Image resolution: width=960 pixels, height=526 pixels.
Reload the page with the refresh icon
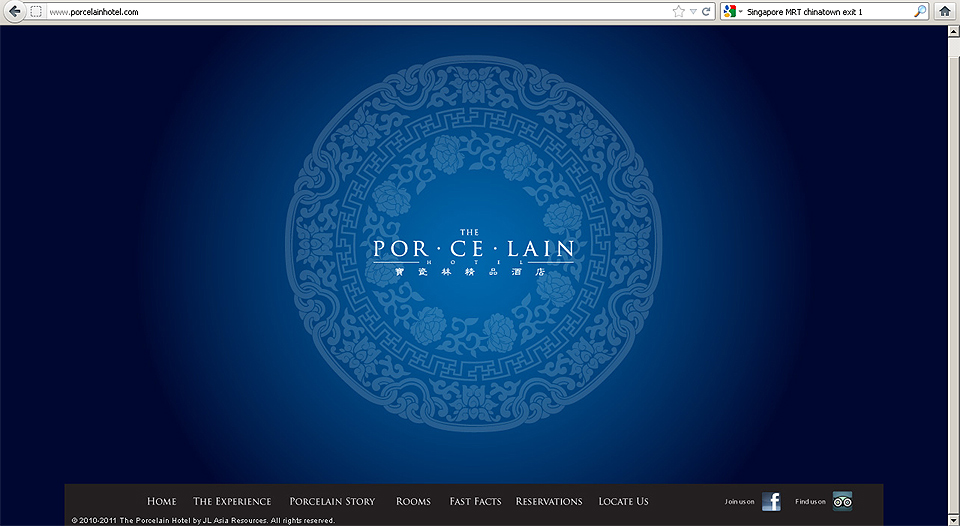pyautogui.click(x=706, y=12)
